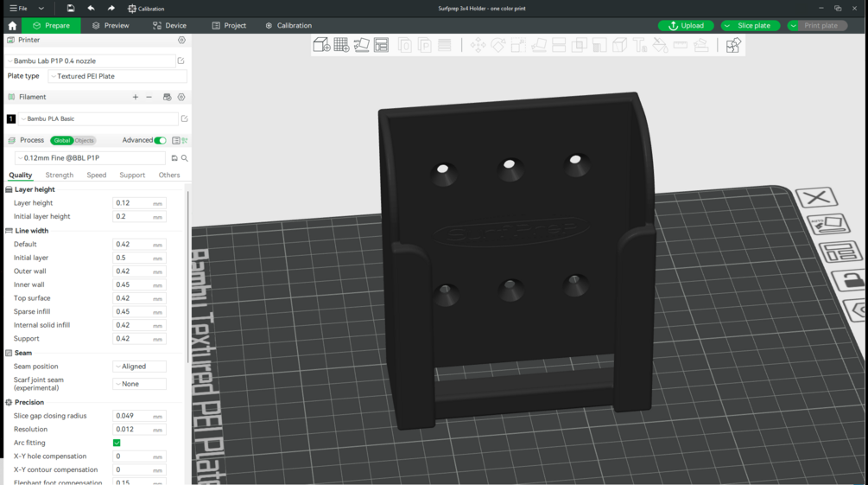Open the Support settings tab
Image resolution: width=868 pixels, height=485 pixels.
pyautogui.click(x=132, y=175)
